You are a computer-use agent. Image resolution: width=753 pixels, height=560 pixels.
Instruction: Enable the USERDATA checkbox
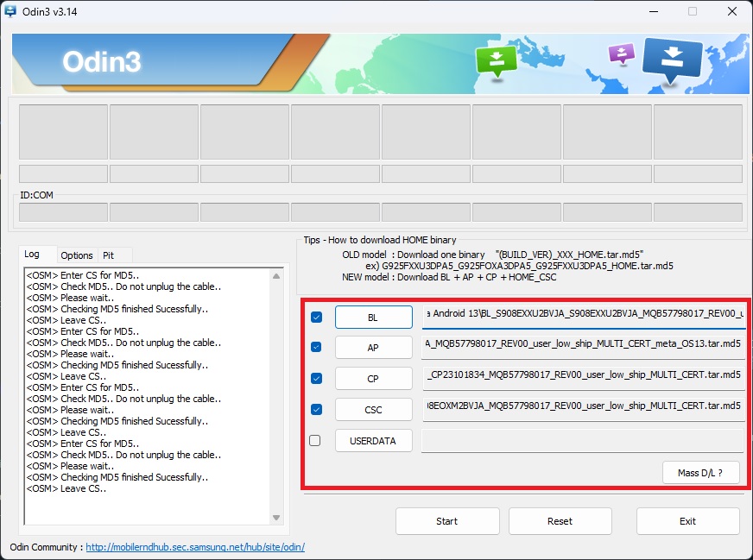tap(315, 441)
